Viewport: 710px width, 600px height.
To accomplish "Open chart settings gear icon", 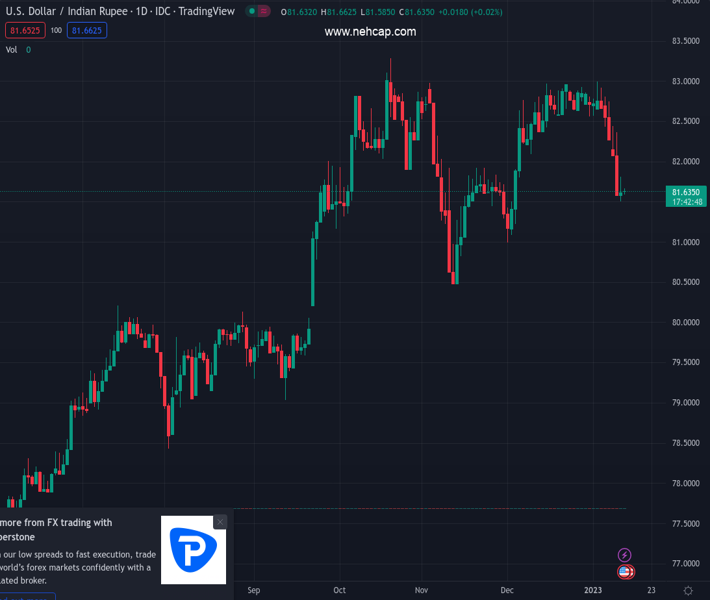I will [688, 591].
